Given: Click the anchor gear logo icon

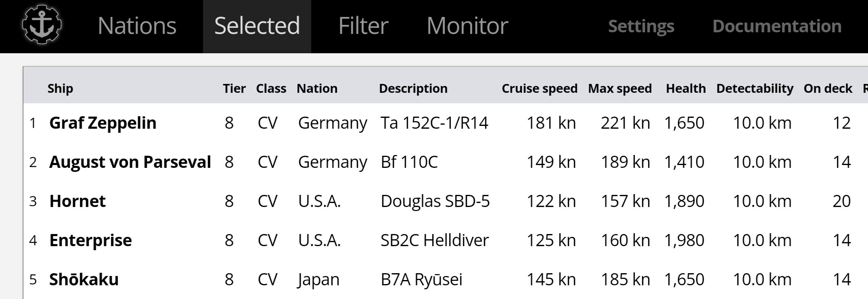Looking at the screenshot, I should coord(42,25).
